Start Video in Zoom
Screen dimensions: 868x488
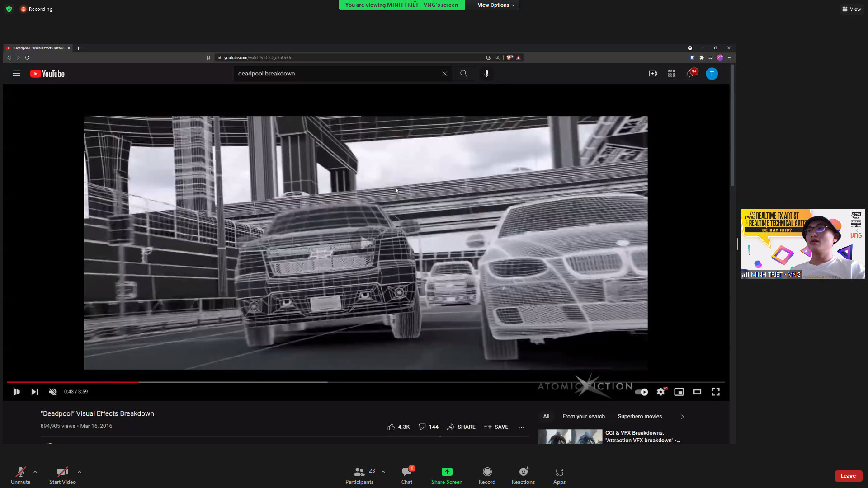(x=62, y=476)
